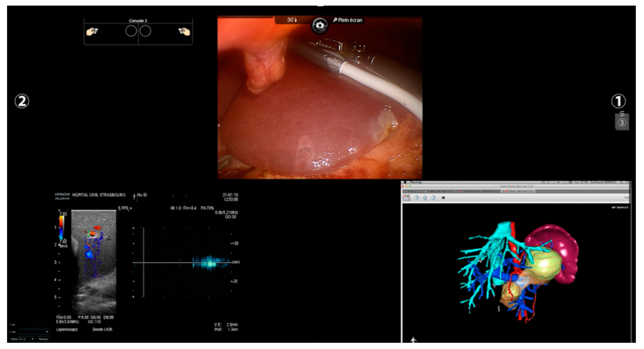Click the left hand icon in Console 2
The width and height of the screenshot is (644, 349).
tap(92, 31)
